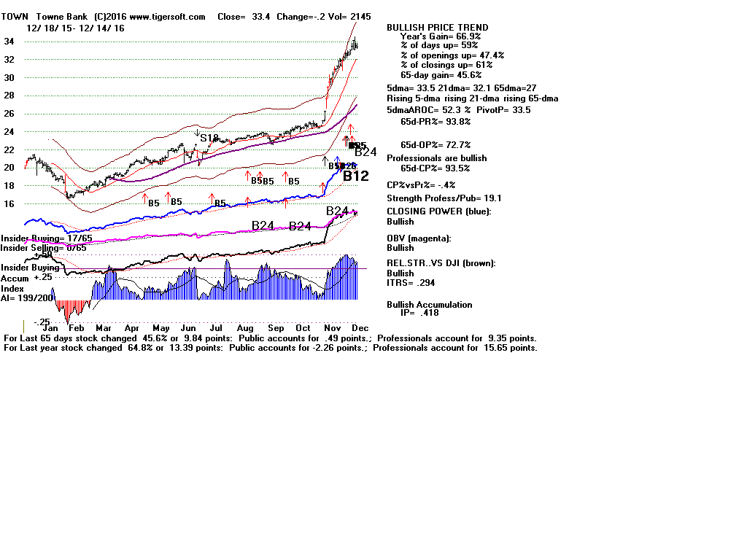This screenshot has width=747, height=560.
Task: Click the AI= 199/200 reading
Action: click(26, 298)
